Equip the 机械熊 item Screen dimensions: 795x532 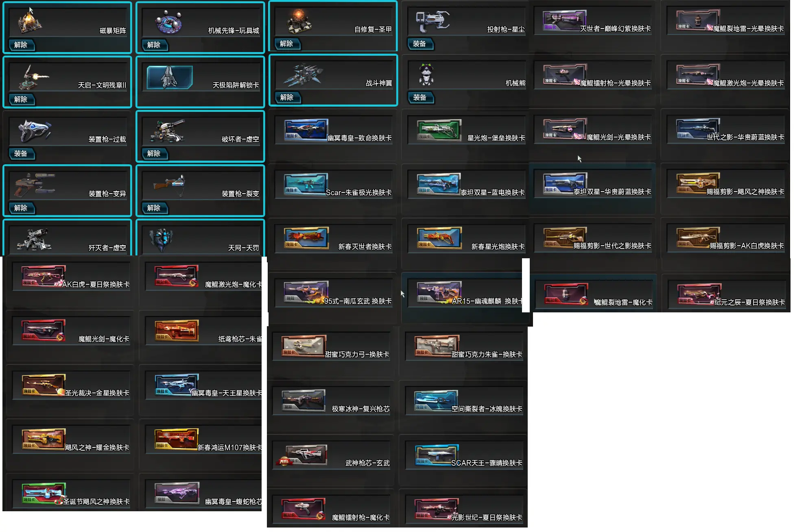(x=420, y=97)
